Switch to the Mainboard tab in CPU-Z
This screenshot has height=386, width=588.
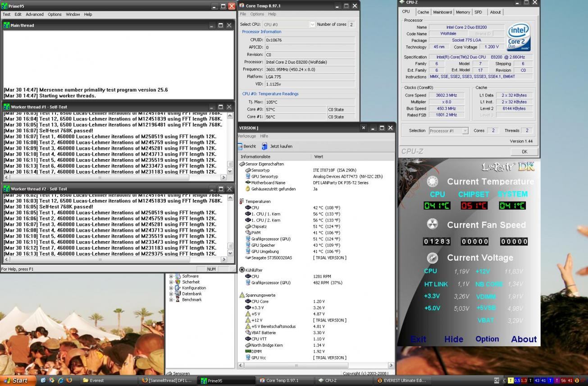coord(442,12)
